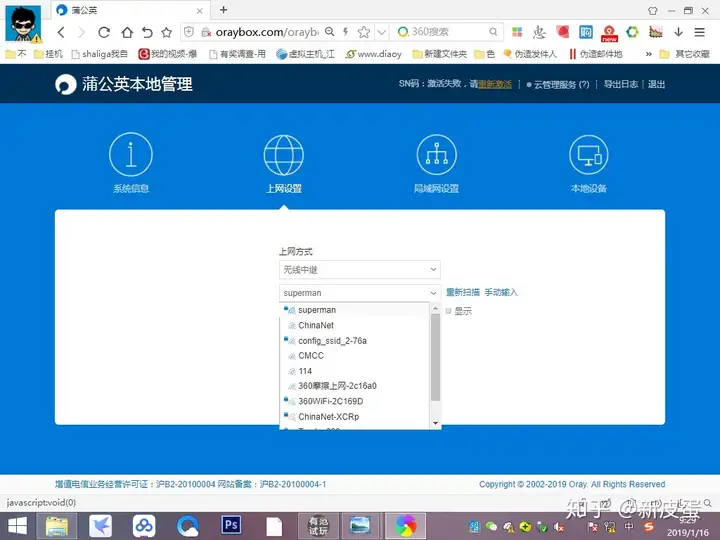720x540 pixels.
Task: Click the 手动输入 manual input link
Action: [501, 292]
